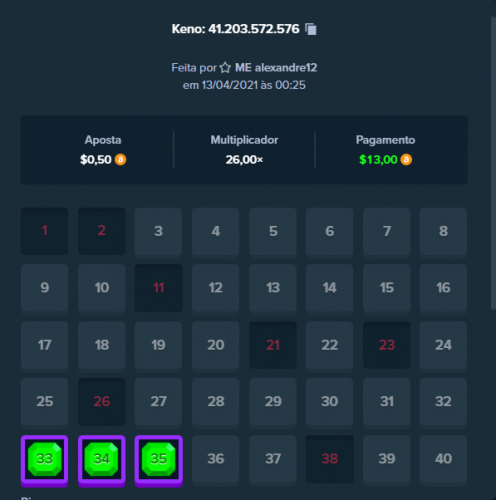Select red-marked tile number 1
496x500 pixels.
click(45, 231)
